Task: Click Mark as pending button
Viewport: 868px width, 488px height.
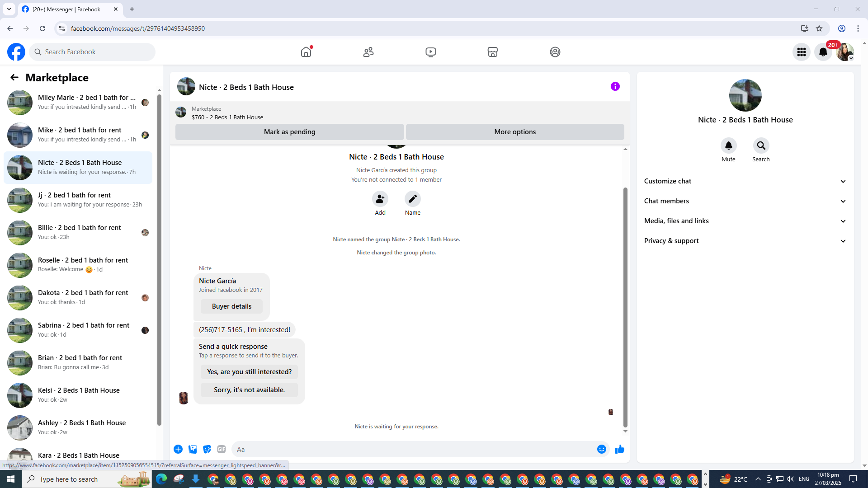Action: (290, 132)
